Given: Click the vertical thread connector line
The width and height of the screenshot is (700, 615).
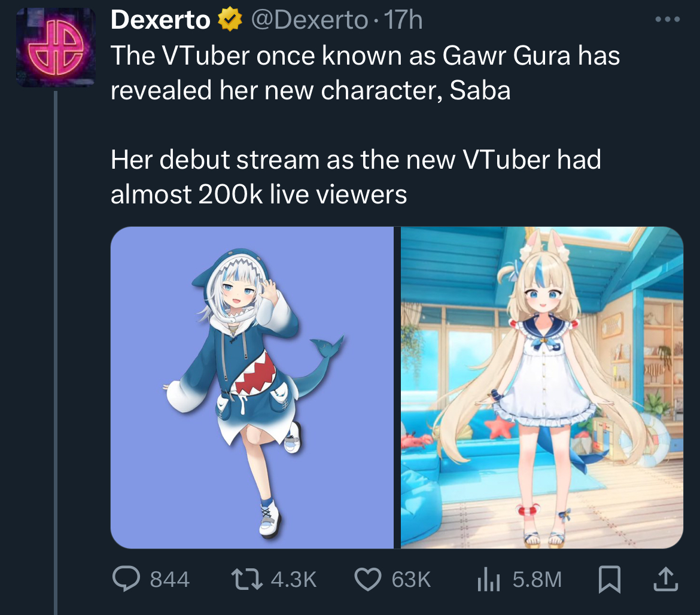Looking at the screenshot, I should click(x=56, y=352).
